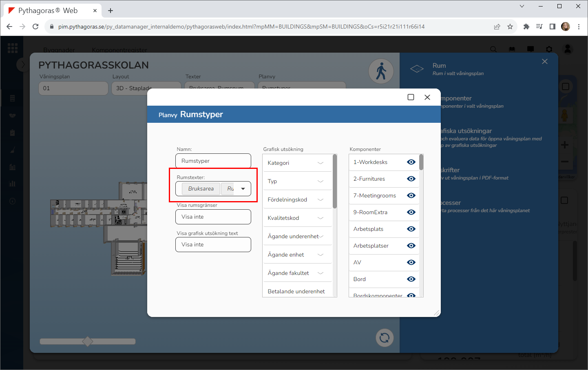Select the Pythagoras Web browser tab
Screen dimensions: 588x370
coord(49,11)
